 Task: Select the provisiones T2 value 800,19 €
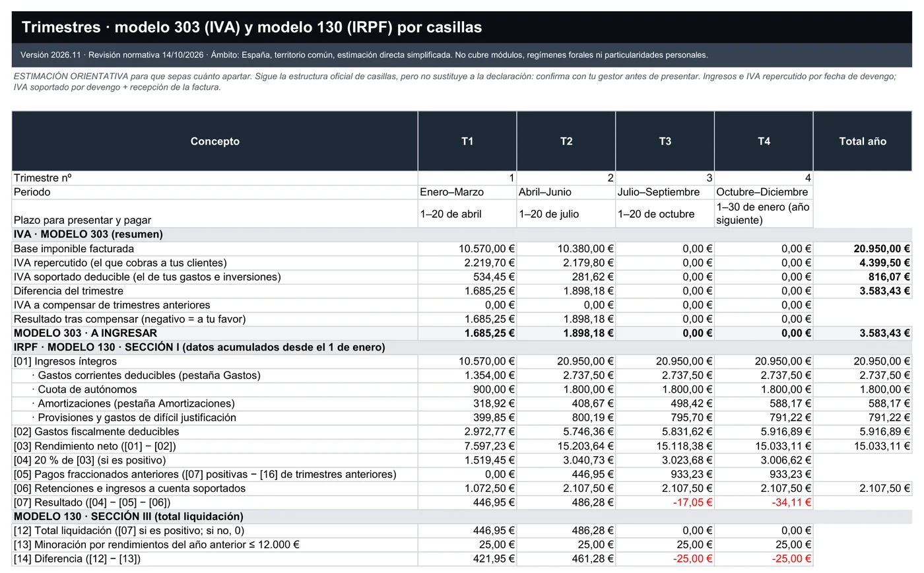[x=566, y=418]
